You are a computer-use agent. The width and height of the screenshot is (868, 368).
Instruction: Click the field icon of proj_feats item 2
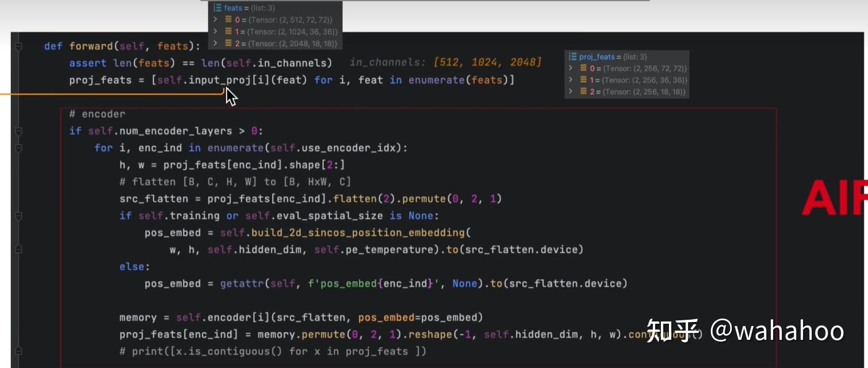pyautogui.click(x=583, y=91)
